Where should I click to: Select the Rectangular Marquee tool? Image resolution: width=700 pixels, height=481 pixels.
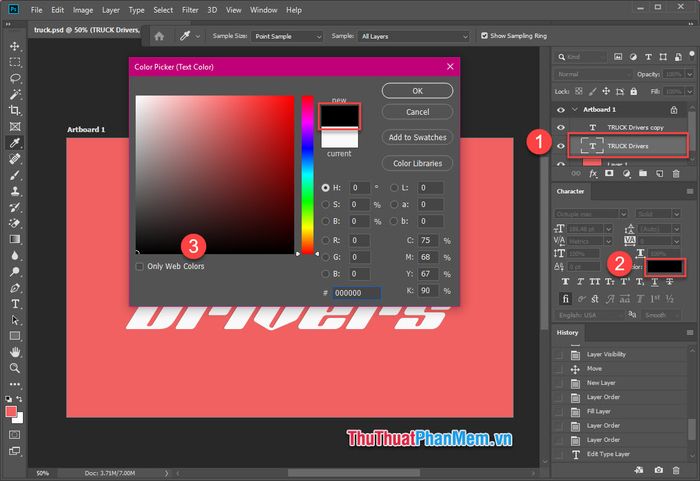coord(15,61)
